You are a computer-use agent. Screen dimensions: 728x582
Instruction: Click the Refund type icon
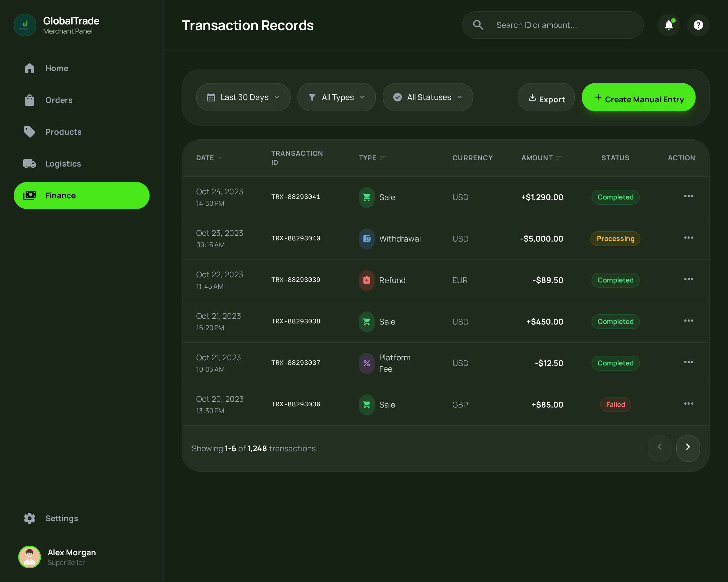point(367,280)
